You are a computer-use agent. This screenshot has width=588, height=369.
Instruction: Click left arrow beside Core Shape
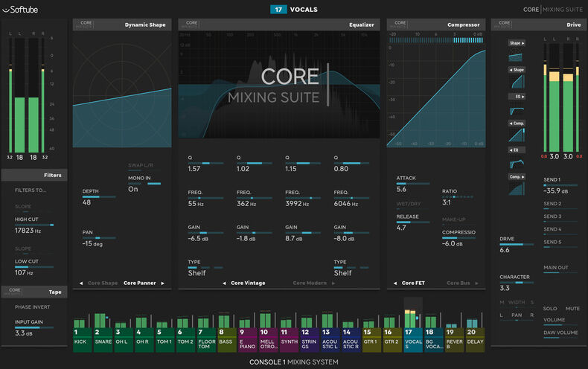81,283
